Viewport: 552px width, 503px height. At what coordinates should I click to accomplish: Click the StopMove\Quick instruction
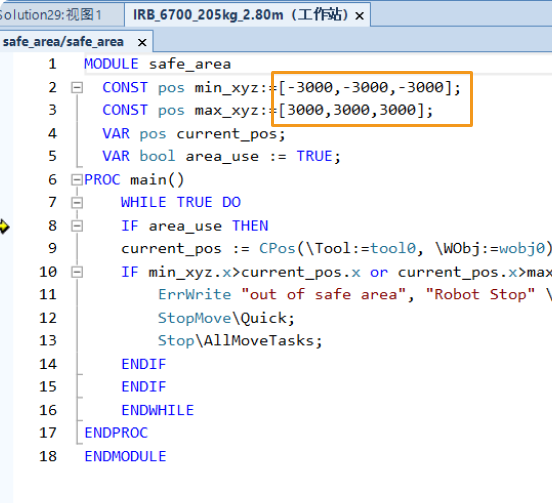226,318
